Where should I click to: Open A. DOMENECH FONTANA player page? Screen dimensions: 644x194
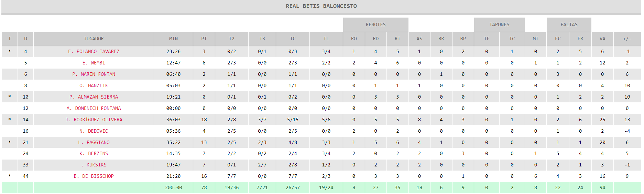[x=94, y=108]
